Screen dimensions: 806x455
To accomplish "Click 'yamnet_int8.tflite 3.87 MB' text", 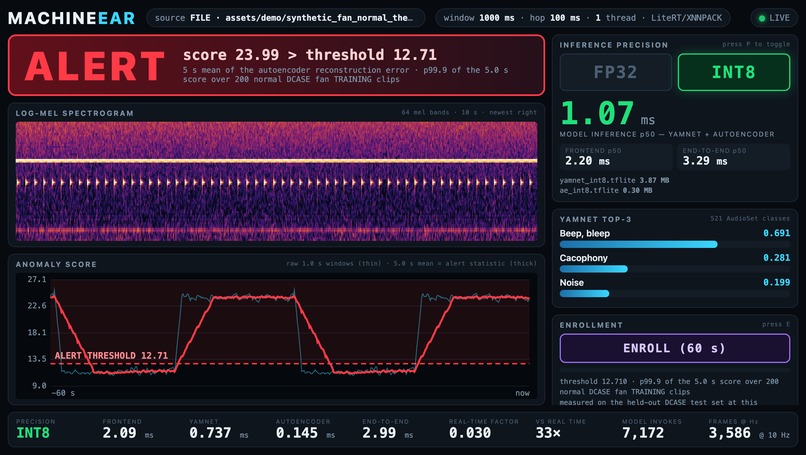I will 614,180.
